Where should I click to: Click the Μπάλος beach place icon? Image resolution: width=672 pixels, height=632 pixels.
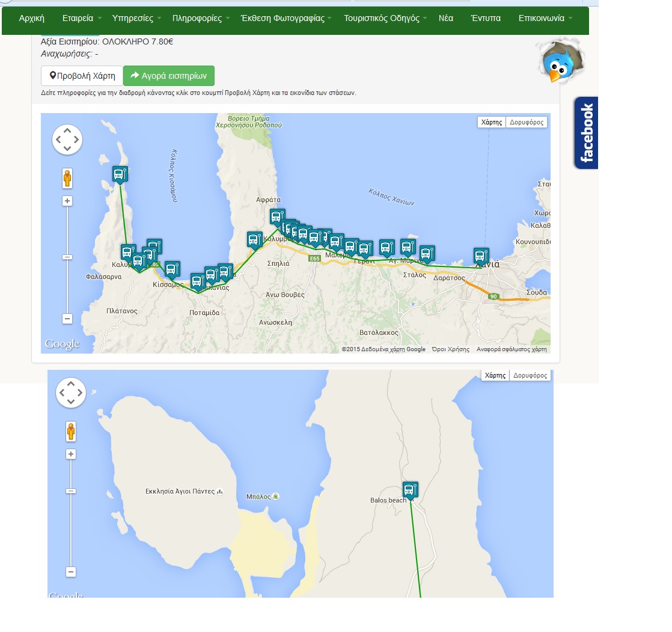click(275, 497)
